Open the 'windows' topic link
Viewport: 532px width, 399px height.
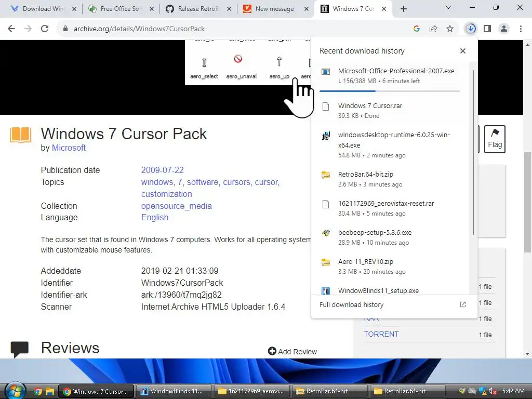(x=157, y=182)
